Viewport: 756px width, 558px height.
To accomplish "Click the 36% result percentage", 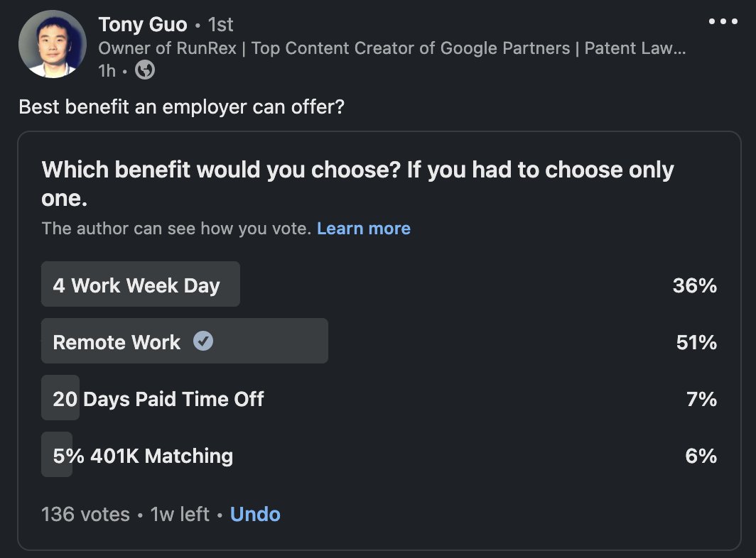I will 694,285.
